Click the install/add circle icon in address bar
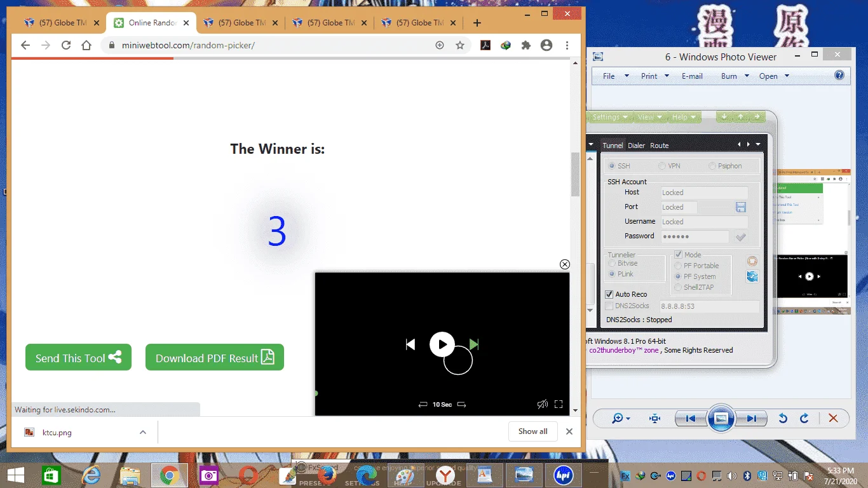Image resolution: width=868 pixels, height=488 pixels. pyautogui.click(x=439, y=45)
